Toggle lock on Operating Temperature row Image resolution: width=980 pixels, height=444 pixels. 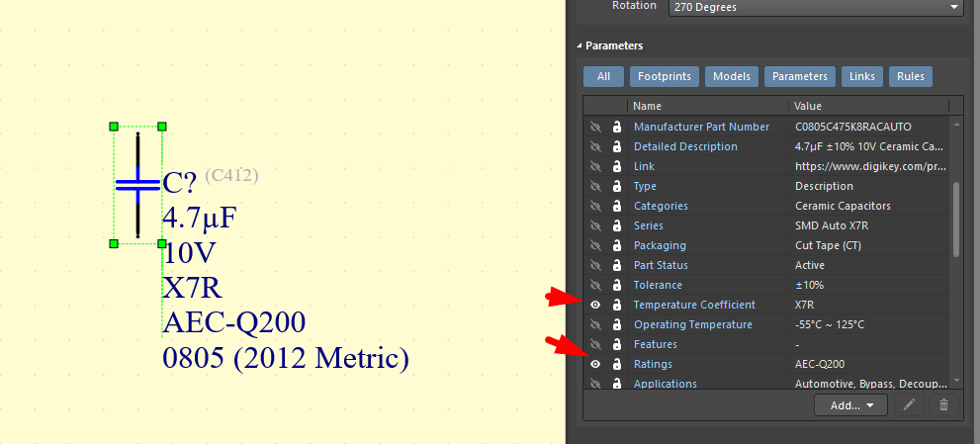coord(617,324)
